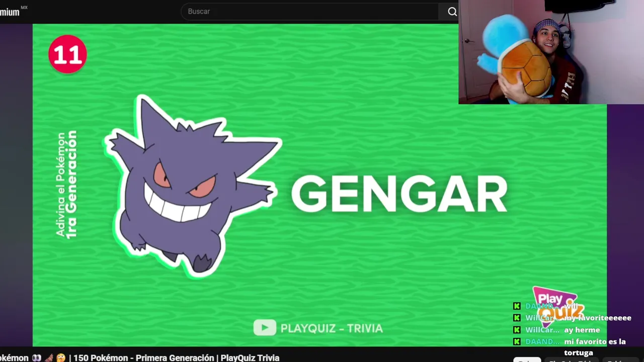Image resolution: width=644 pixels, height=362 pixels.
Task: Click the red number 11 badge
Action: [x=67, y=54]
